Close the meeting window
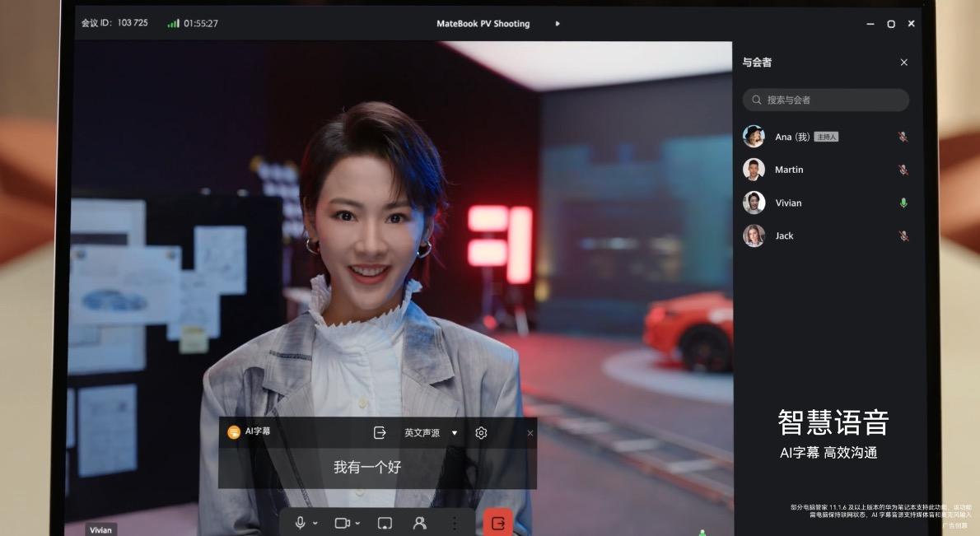 (912, 24)
